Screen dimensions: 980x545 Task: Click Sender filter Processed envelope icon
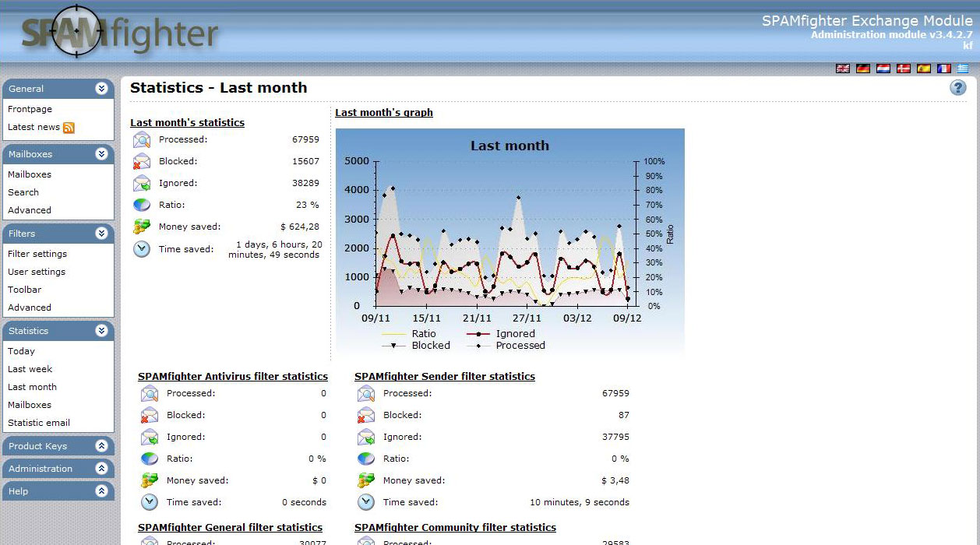(x=365, y=394)
